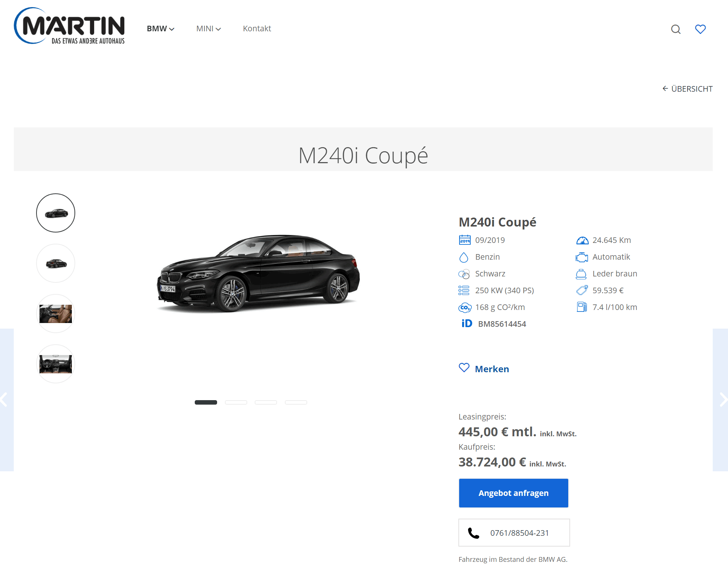Viewport: 728px width, 576px height.
Task: Click the iD icon beside BM85614454
Action: pyautogui.click(x=467, y=323)
